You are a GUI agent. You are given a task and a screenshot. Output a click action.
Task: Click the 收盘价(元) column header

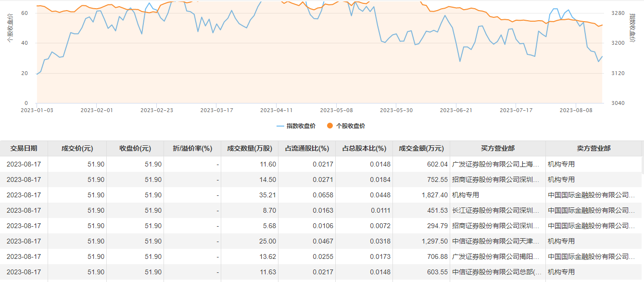(x=135, y=149)
